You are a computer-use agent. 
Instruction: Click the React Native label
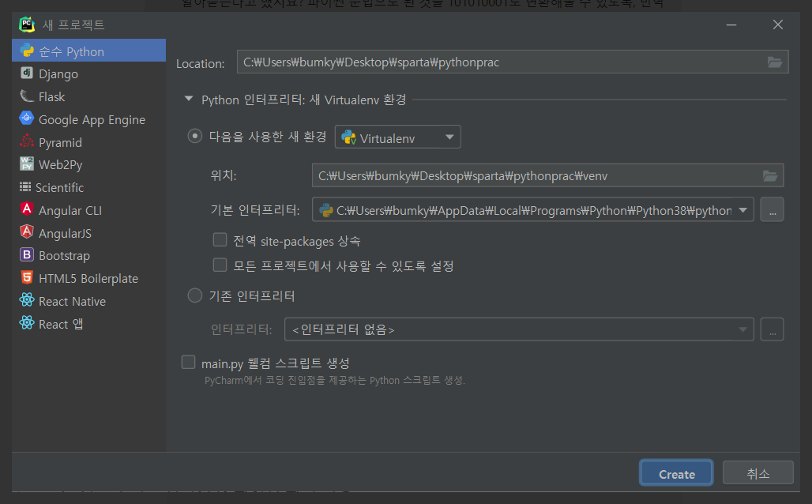point(73,302)
